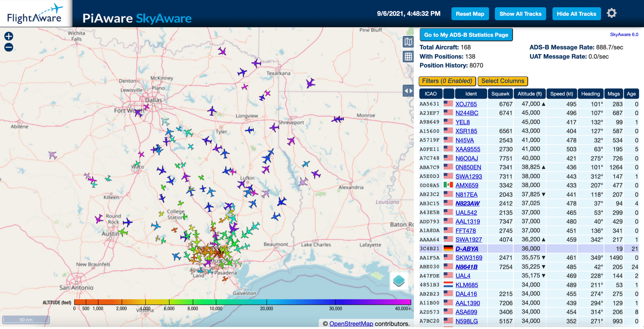Open the settings gear menu
644x329 pixels.
coord(611,13)
